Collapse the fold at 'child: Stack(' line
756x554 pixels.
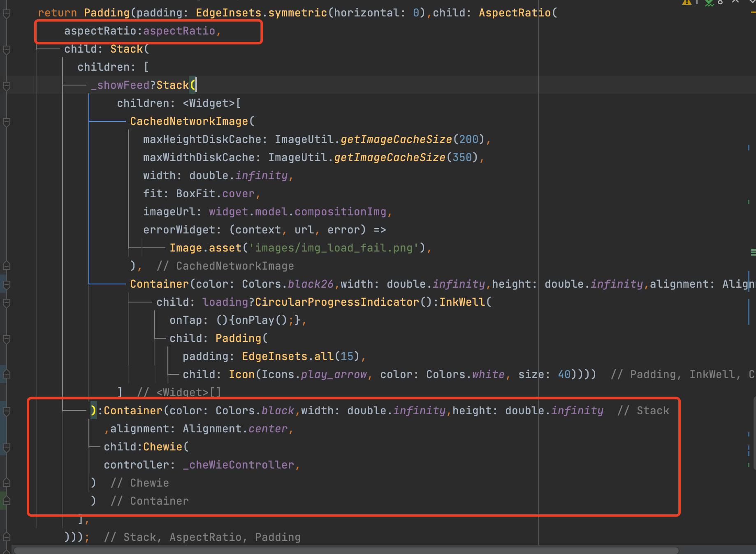click(6, 50)
